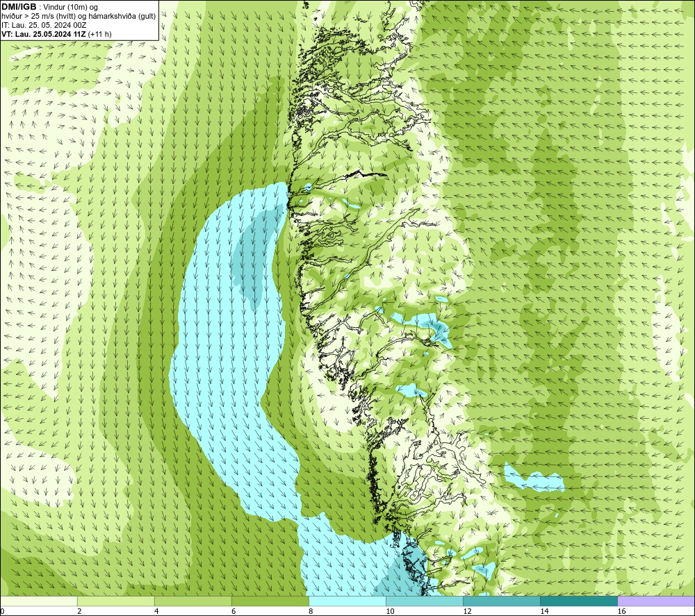
Task: Click the scale label '14'
Action: point(544,612)
